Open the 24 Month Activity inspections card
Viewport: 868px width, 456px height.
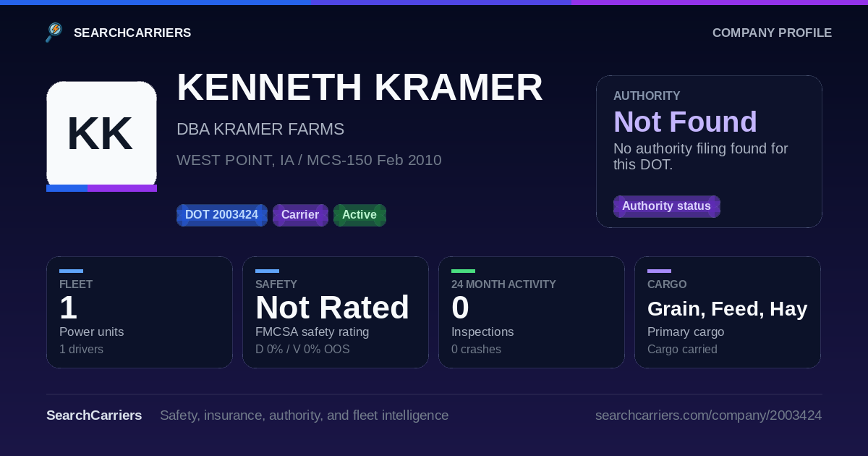(x=532, y=312)
